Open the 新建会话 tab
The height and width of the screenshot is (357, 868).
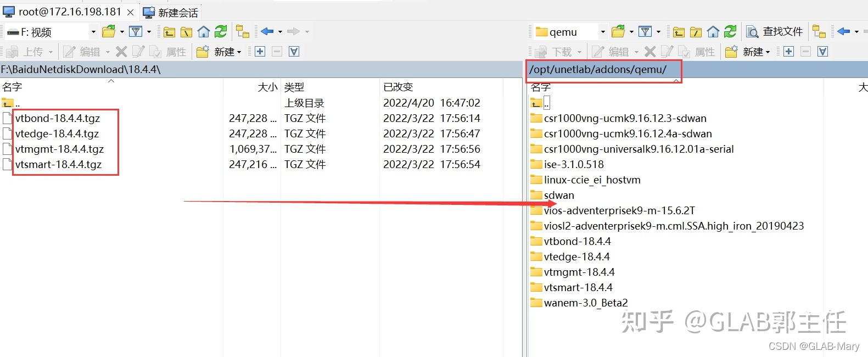pyautogui.click(x=171, y=12)
